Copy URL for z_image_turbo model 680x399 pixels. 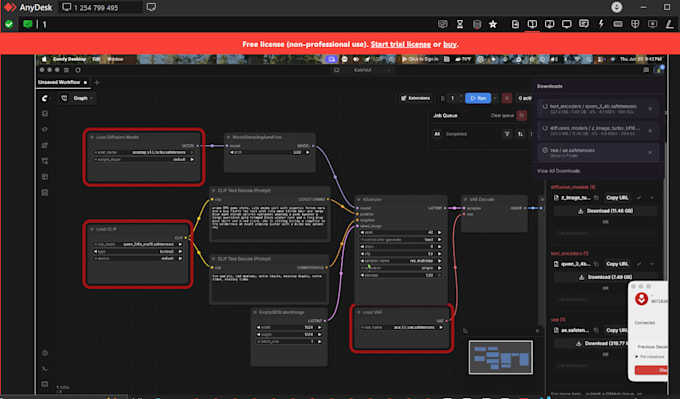617,198
